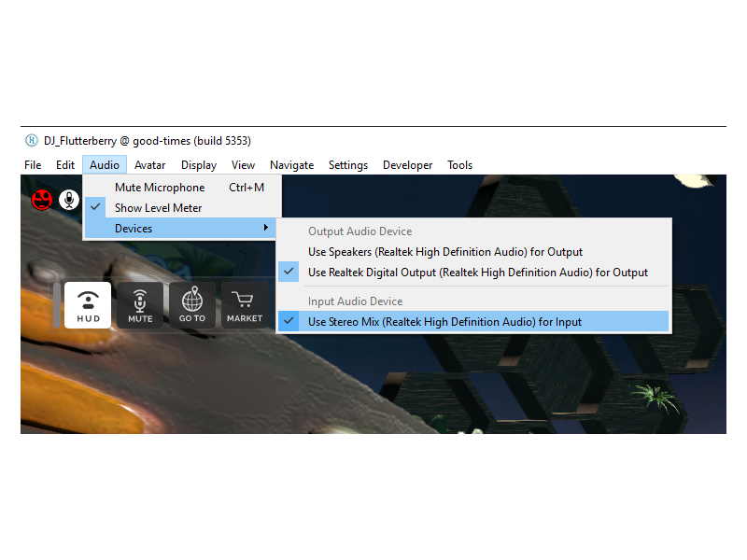Open the MARKET shopping cart button
Screen dimensions: 747x560
[245, 305]
